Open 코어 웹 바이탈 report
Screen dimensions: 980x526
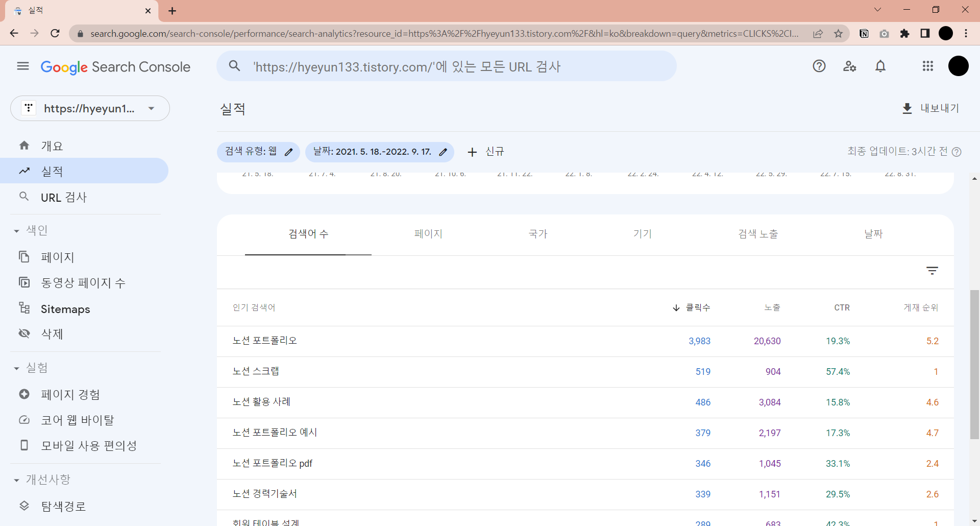click(x=84, y=420)
